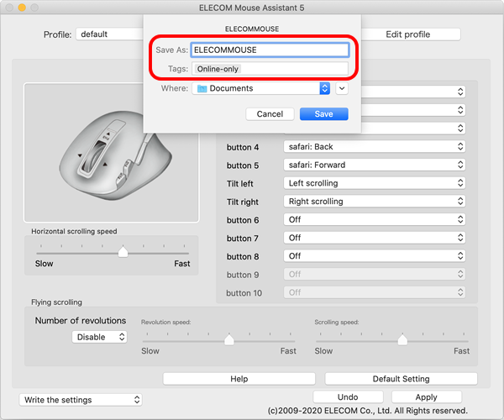
Task: Open Number of revolutions Disable dropdown
Action: (99, 337)
